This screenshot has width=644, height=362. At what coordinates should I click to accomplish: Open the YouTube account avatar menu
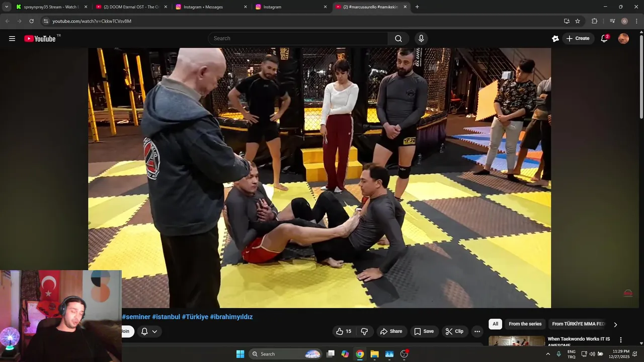(x=623, y=38)
